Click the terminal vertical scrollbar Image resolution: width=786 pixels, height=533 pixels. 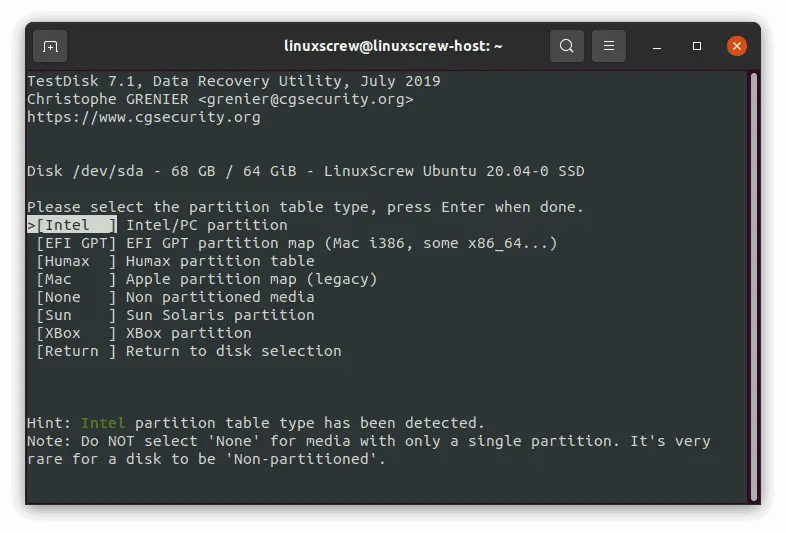coord(753,287)
